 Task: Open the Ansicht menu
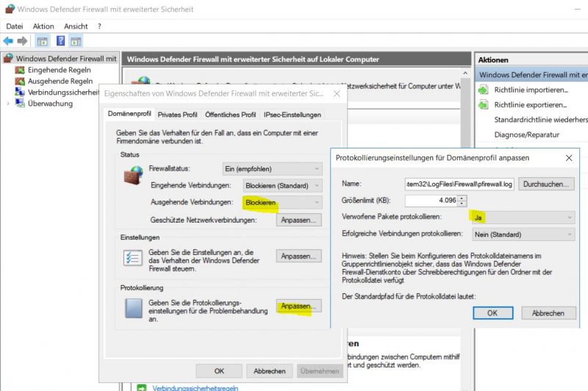pyautogui.click(x=76, y=26)
